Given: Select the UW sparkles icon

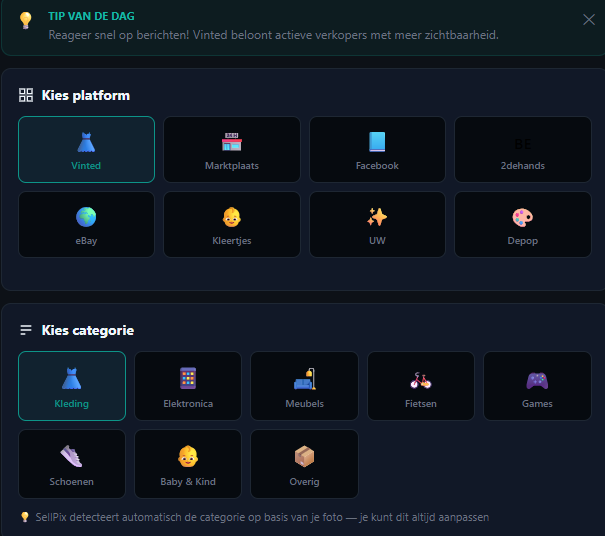Looking at the screenshot, I should (377, 217).
